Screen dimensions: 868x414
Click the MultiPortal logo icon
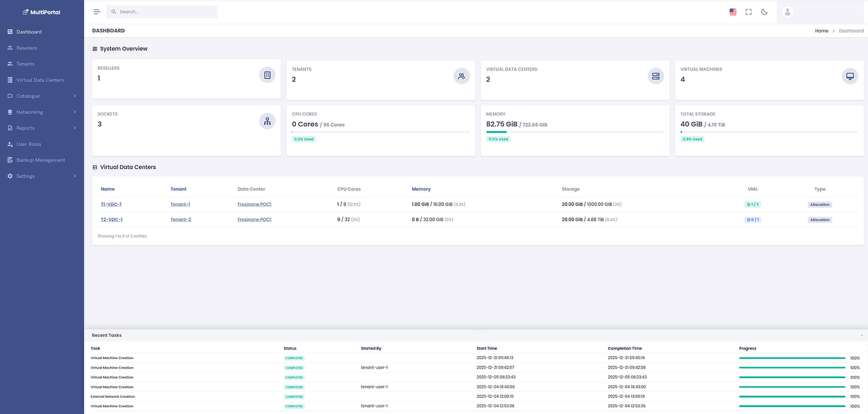tap(25, 12)
